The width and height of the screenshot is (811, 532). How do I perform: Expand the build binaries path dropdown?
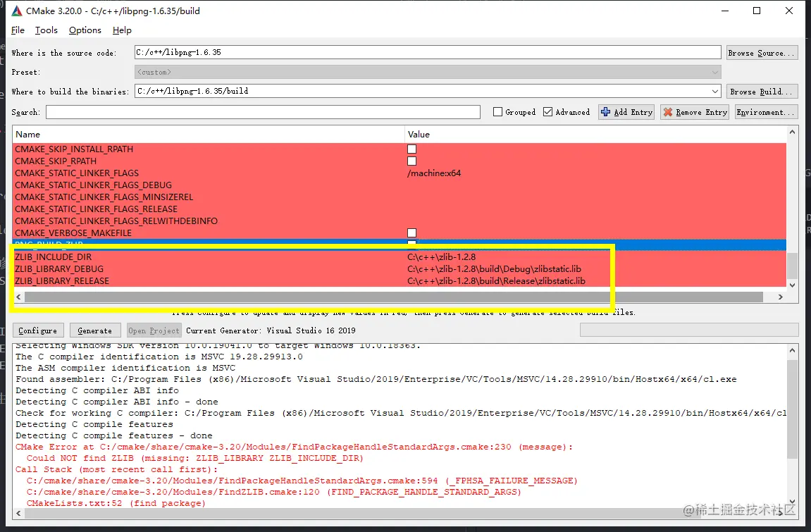[714, 92]
